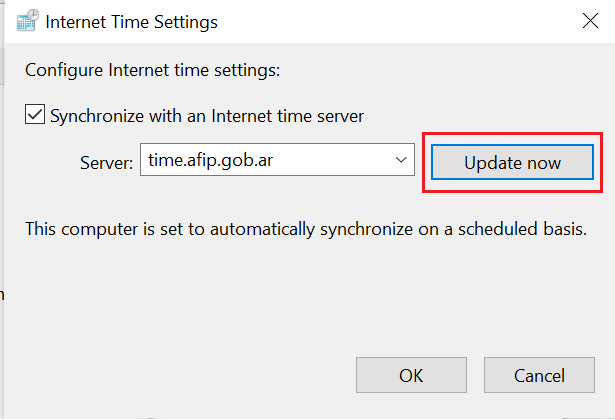Open the time.afip.gob.ar server combo box
The image size is (615, 420).
pos(277,160)
